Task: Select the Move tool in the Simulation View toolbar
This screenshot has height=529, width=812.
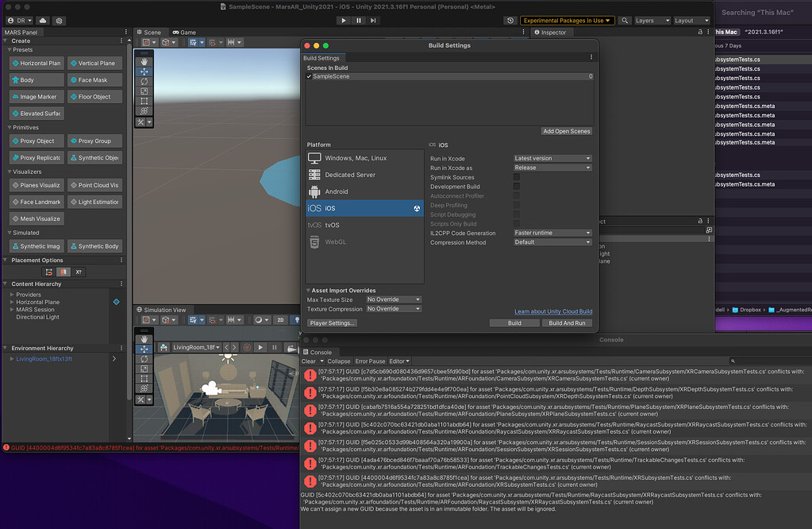Action: coord(144,349)
